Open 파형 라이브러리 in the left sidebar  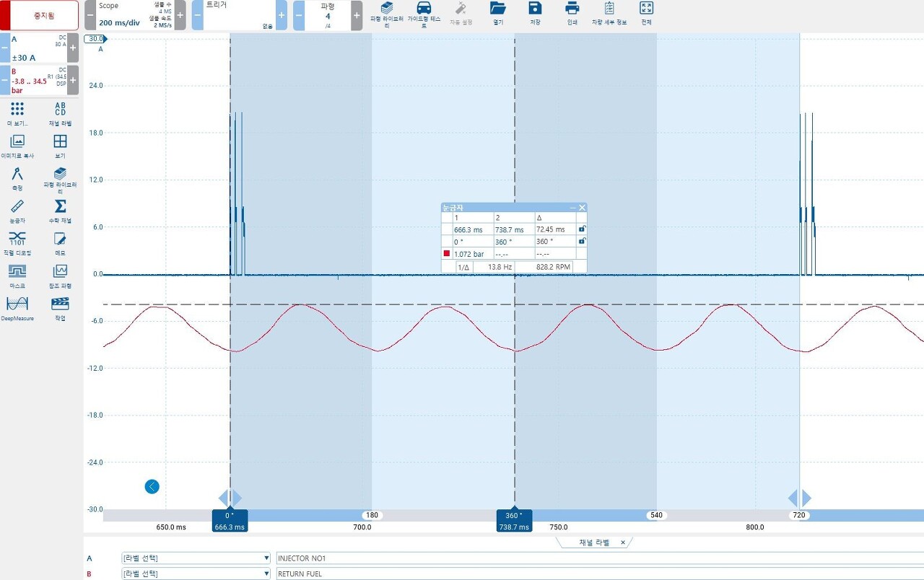pyautogui.click(x=61, y=180)
